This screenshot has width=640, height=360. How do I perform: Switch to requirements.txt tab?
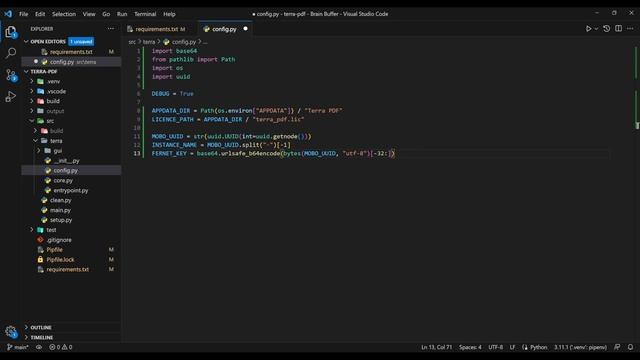coord(156,29)
